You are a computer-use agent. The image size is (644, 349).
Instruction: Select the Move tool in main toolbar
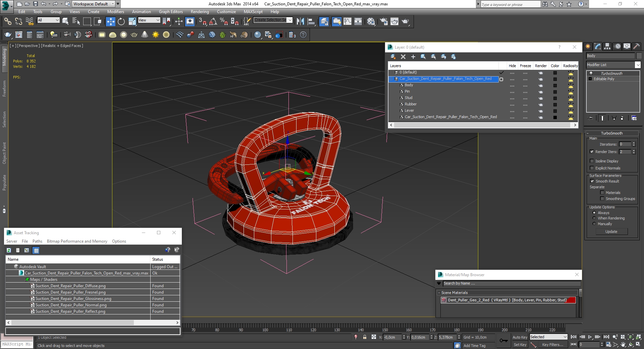(110, 21)
